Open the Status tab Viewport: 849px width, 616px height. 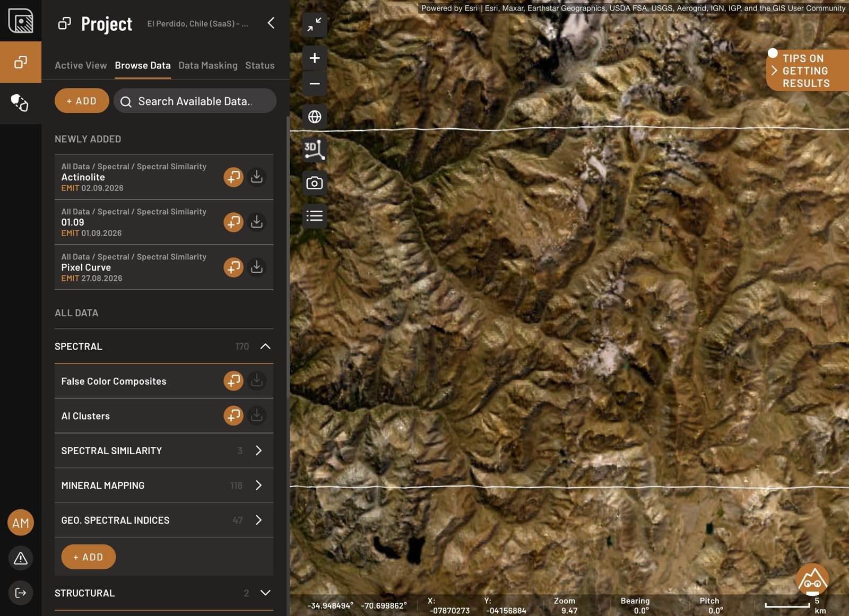(260, 65)
